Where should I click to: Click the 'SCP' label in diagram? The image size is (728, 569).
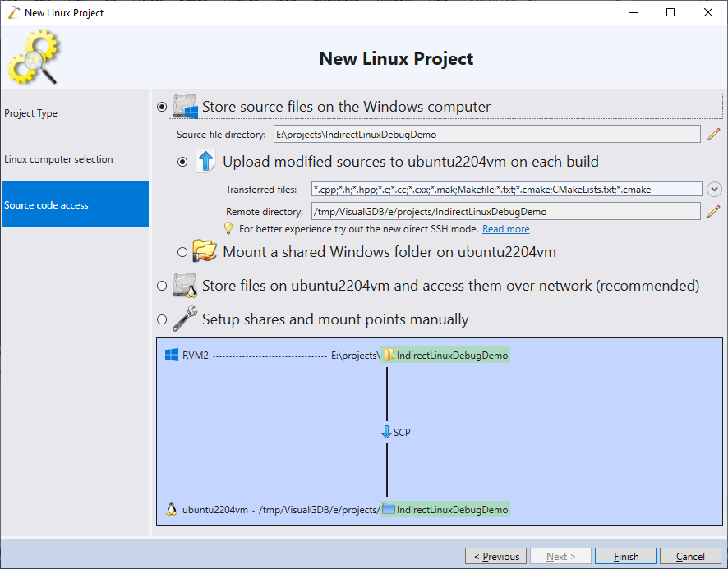(402, 433)
